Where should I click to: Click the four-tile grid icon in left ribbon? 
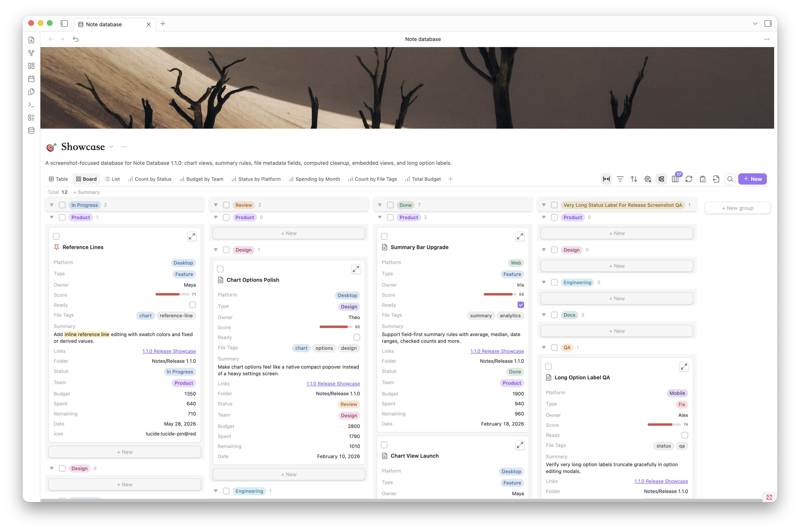click(x=31, y=66)
